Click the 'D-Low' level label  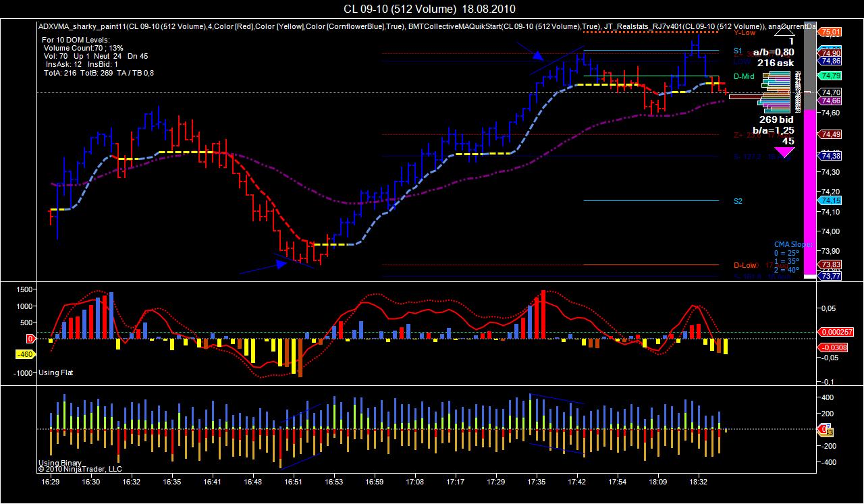click(745, 265)
